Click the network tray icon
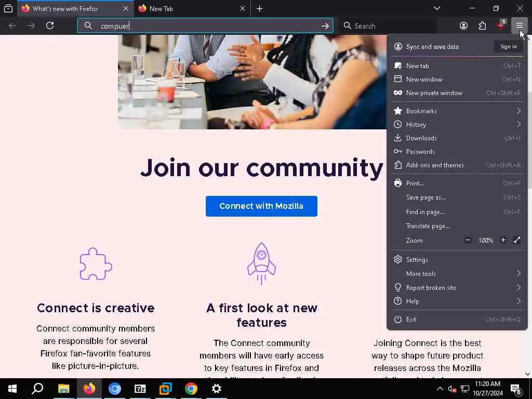Screen dimensions: 532x399 (465, 389)
